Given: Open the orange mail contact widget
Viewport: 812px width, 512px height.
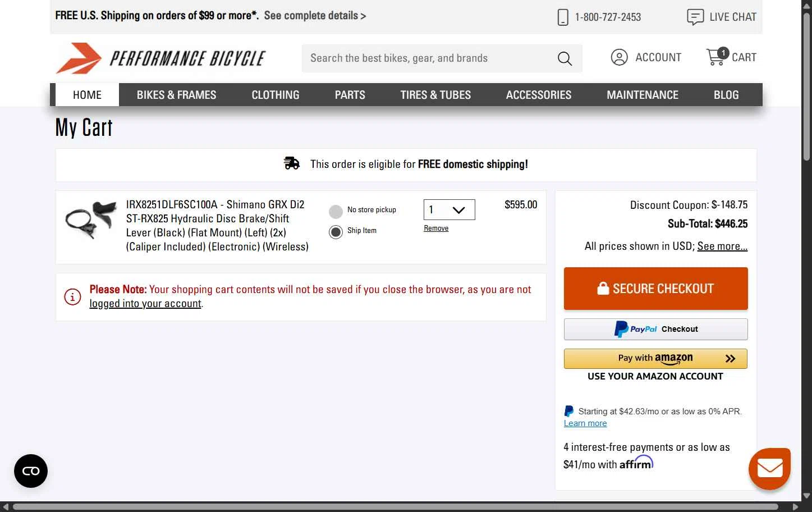Looking at the screenshot, I should [769, 468].
